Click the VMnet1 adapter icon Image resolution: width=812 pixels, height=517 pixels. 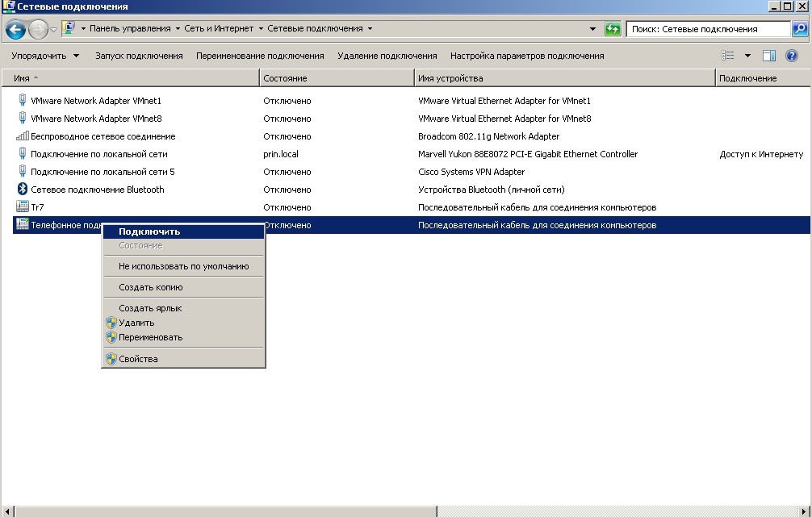click(23, 100)
